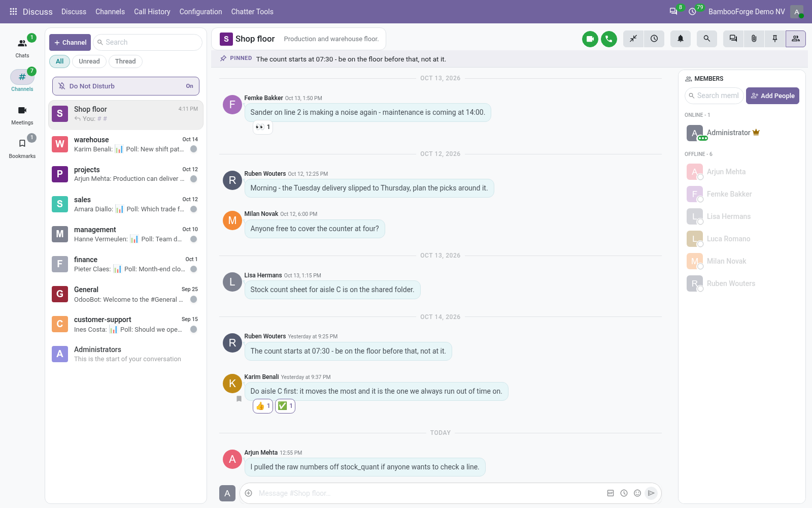
Task: Open the emoji picker in composer
Action: click(x=637, y=493)
